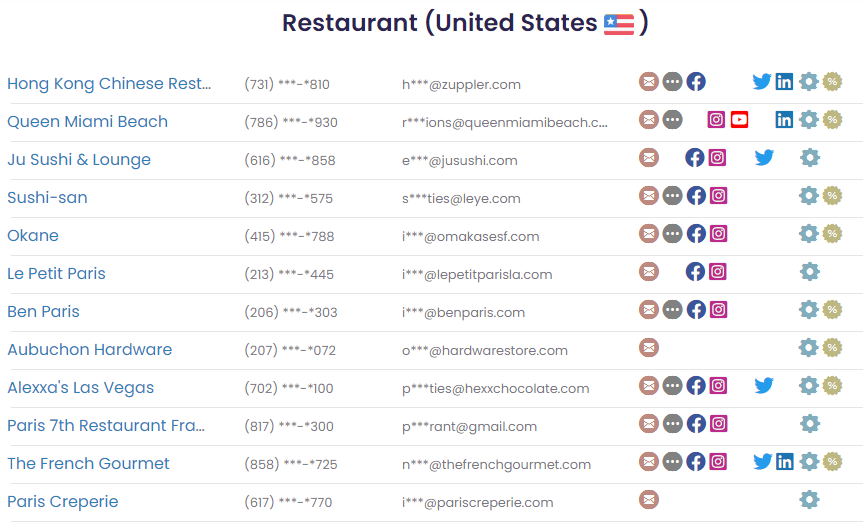Click the Instagram icon for Sushi-san
863x523 pixels.
(x=718, y=196)
